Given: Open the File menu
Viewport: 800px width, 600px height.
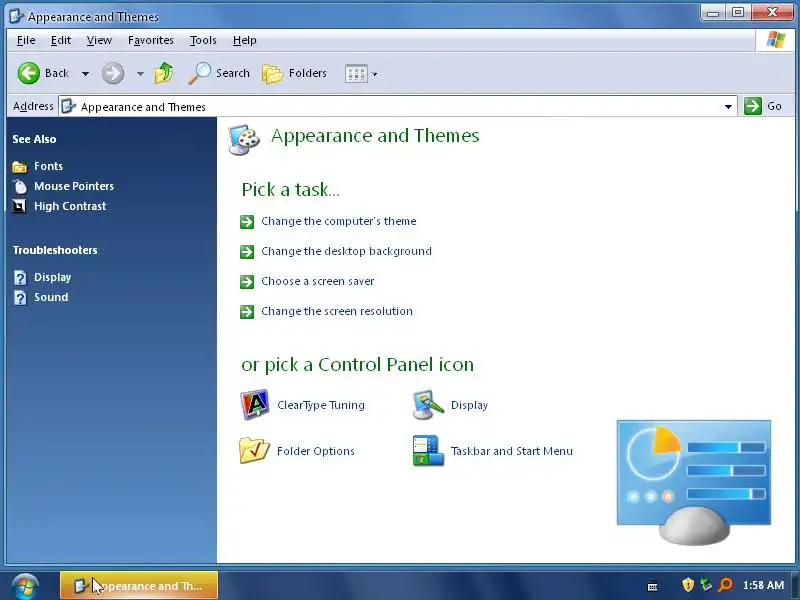Looking at the screenshot, I should pyautogui.click(x=26, y=40).
